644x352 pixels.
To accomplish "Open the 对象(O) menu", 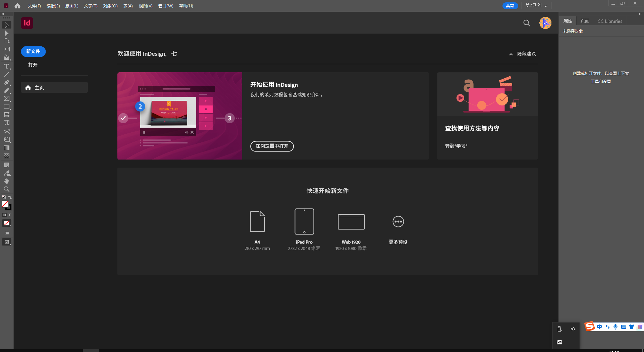I will pos(110,6).
